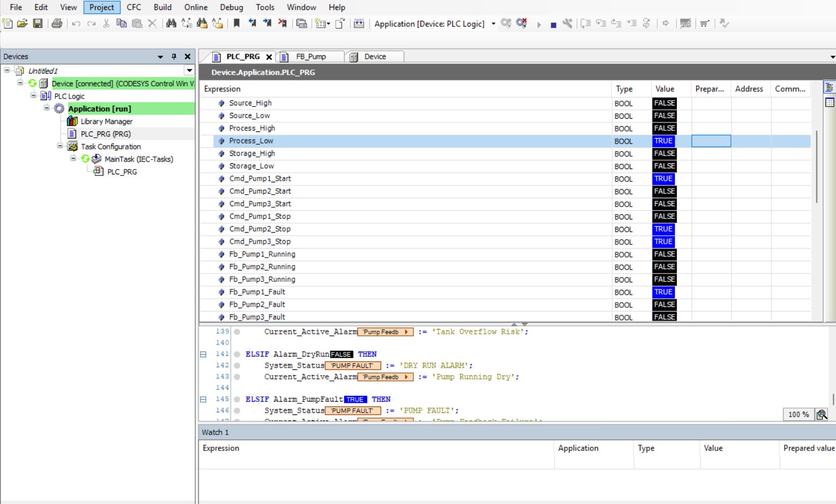The image size is (836, 504).
Task: Open the Application [Device: PLC Logic] dropdown
Action: click(493, 24)
